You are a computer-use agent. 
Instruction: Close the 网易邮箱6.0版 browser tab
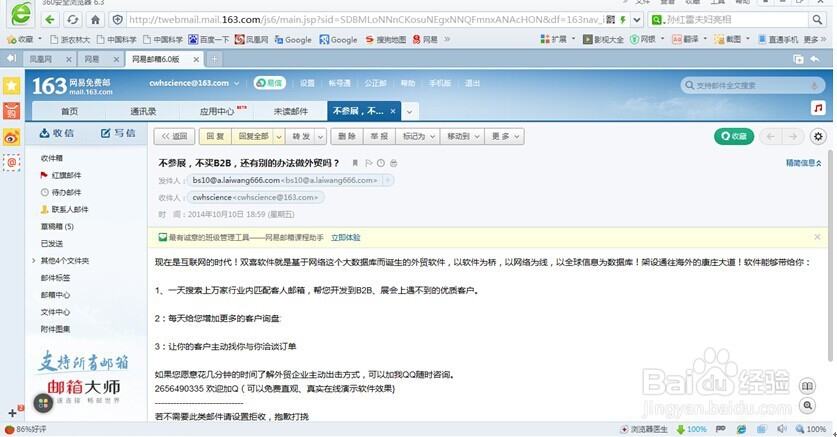click(x=196, y=59)
